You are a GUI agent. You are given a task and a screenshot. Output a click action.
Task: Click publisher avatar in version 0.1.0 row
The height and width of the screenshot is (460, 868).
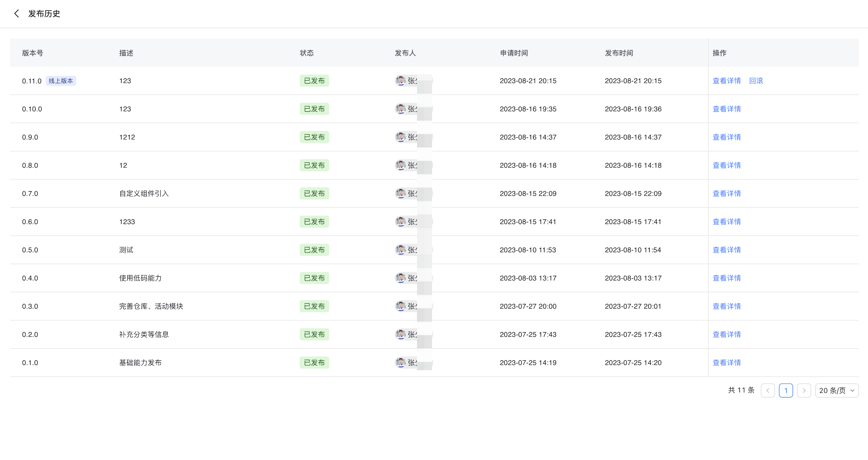tap(400, 363)
